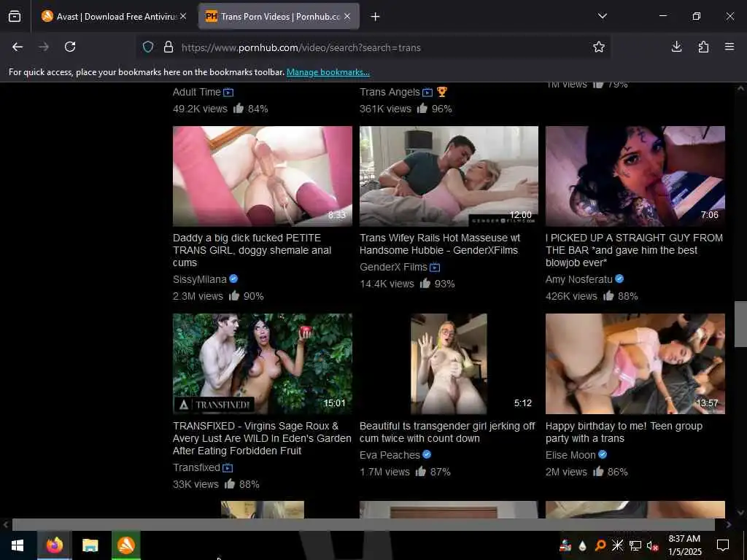Open the Downloads panel

tap(676, 47)
